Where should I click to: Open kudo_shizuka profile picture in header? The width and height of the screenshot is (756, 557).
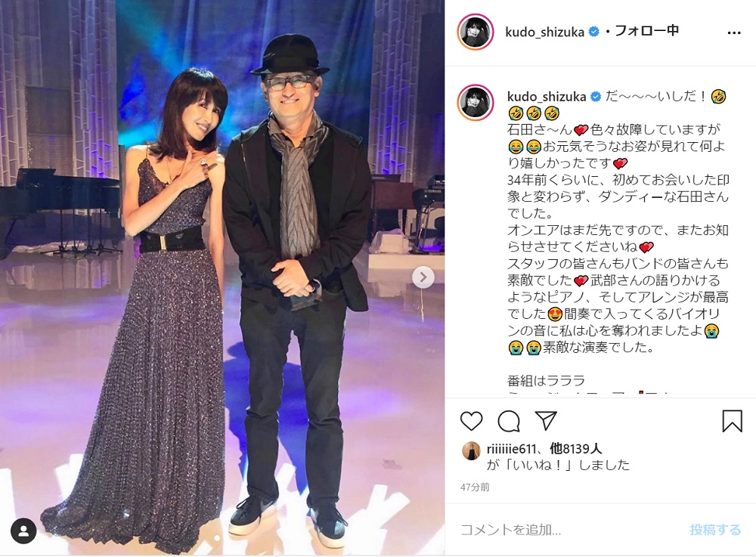pyautogui.click(x=476, y=32)
